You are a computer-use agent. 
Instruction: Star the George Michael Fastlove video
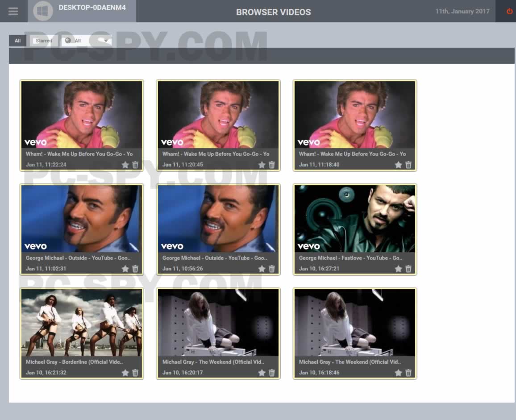pos(398,269)
